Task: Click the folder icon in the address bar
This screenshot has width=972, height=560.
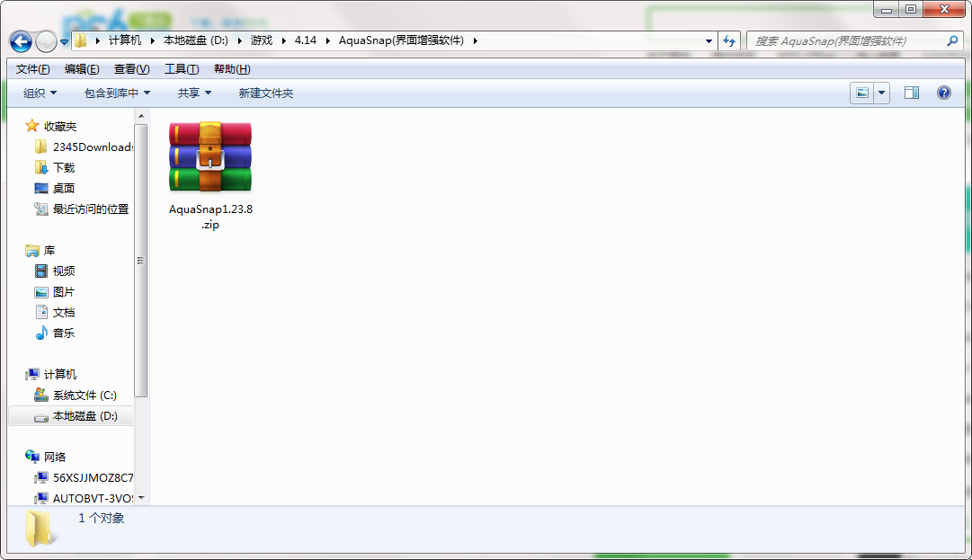Action: pos(81,40)
